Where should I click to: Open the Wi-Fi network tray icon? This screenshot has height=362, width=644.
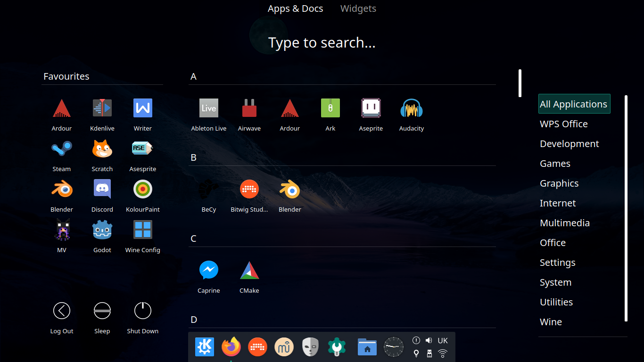[x=443, y=353]
